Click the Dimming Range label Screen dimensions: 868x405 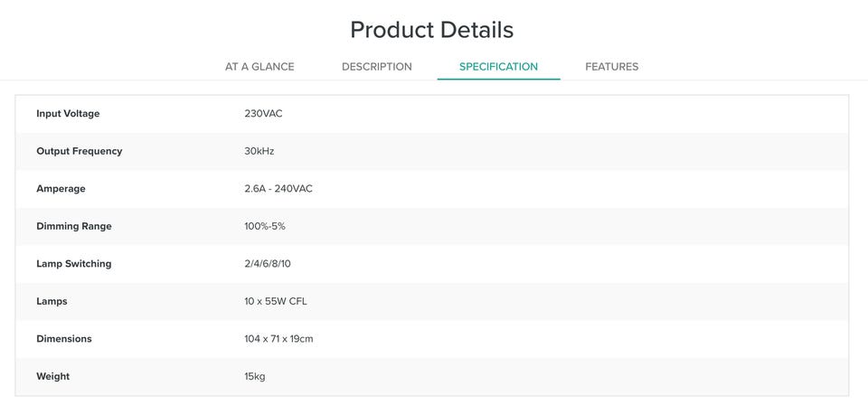point(73,226)
